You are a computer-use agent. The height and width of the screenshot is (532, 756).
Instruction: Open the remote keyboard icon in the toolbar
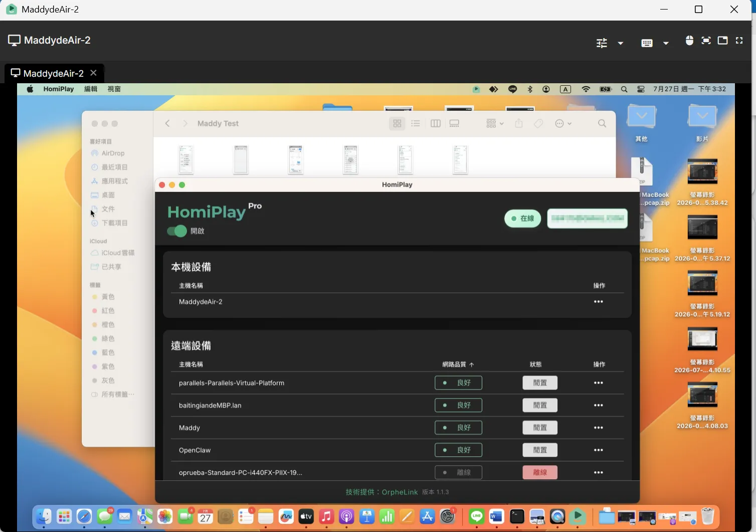pos(647,43)
